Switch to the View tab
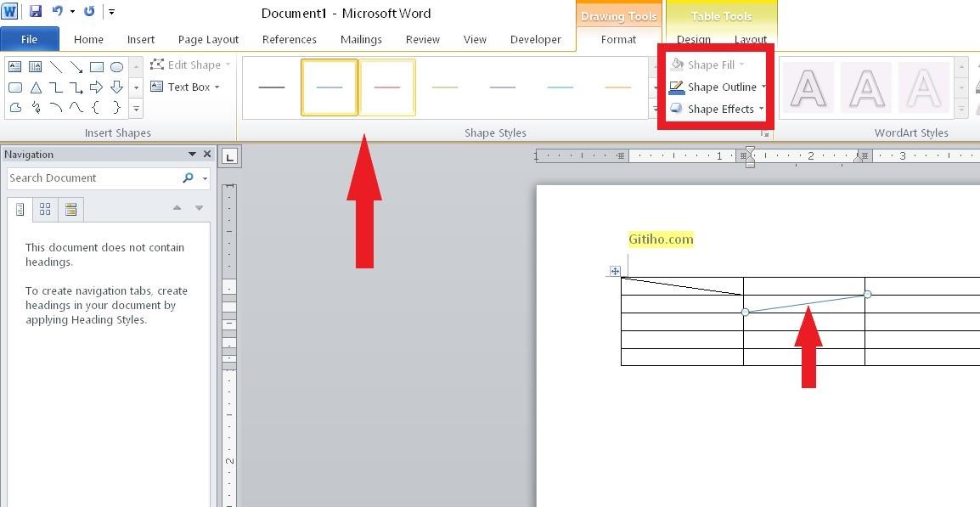 pyautogui.click(x=475, y=39)
